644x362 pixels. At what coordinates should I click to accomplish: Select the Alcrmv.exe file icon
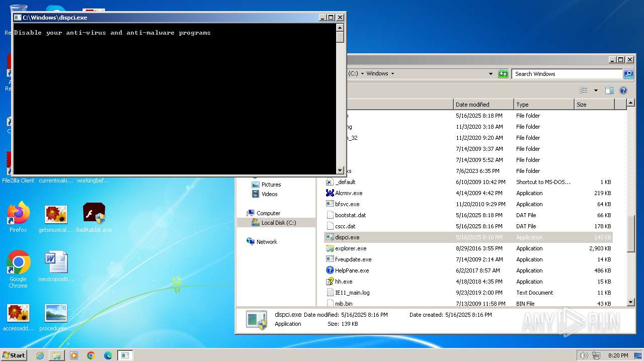point(330,193)
